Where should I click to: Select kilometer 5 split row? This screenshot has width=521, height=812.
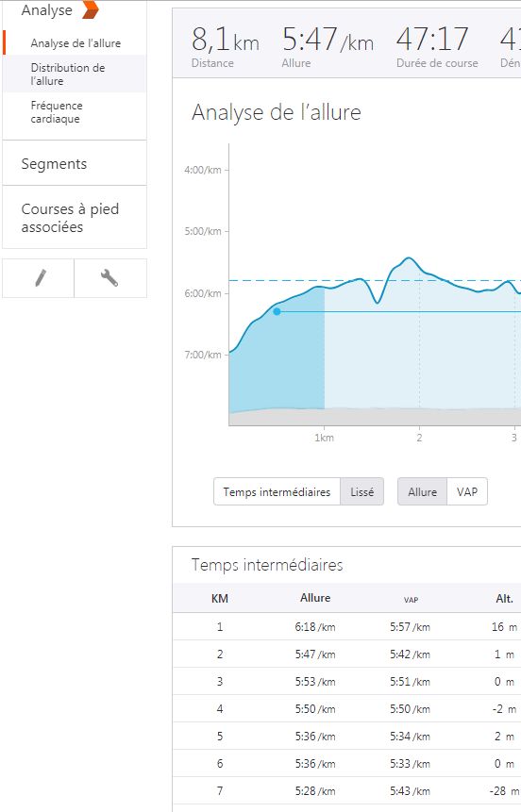(x=346, y=736)
